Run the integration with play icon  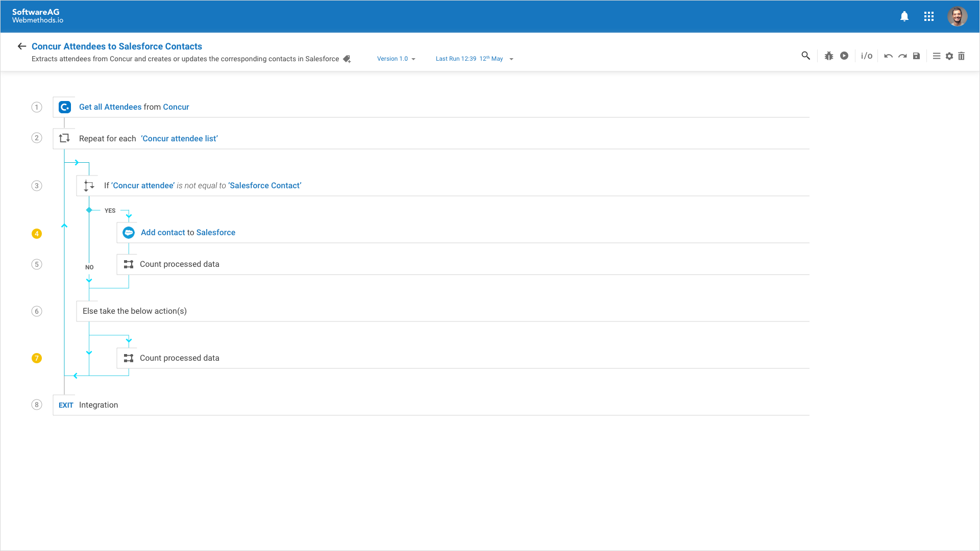(x=844, y=56)
